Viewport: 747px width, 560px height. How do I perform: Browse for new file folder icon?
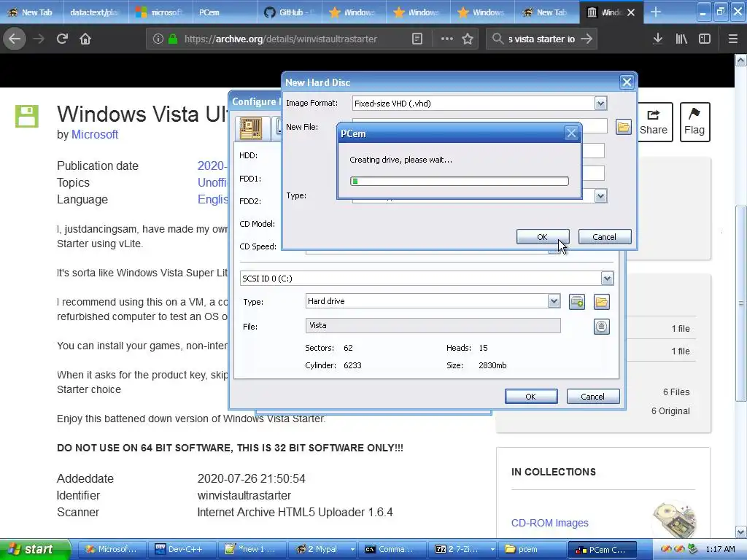pos(623,127)
